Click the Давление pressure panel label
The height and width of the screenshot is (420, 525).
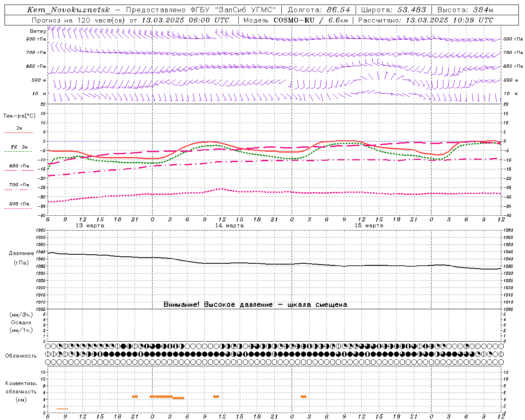click(x=21, y=253)
